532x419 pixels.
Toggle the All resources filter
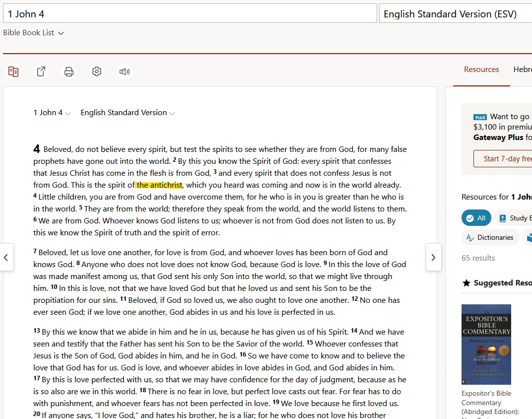[x=476, y=218]
